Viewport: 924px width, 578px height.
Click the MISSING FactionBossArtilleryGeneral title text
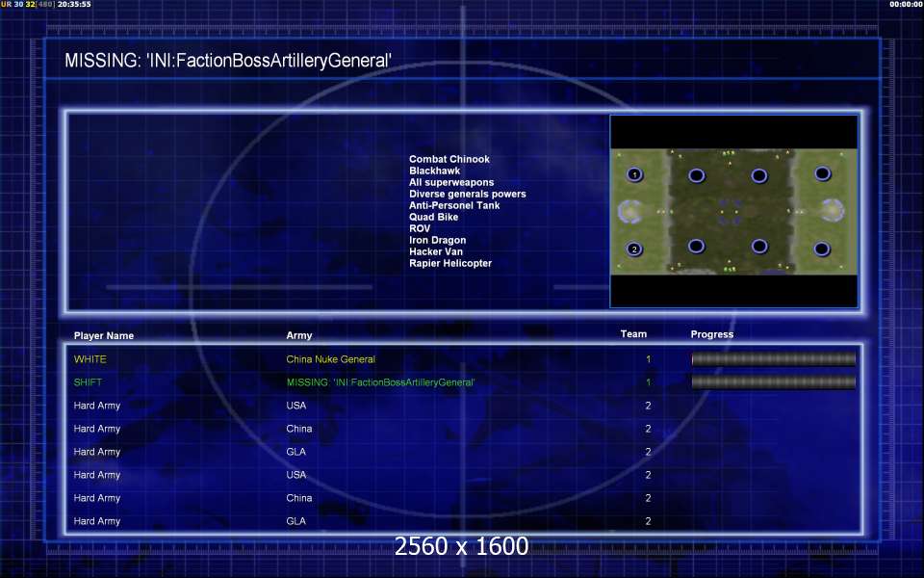point(228,60)
